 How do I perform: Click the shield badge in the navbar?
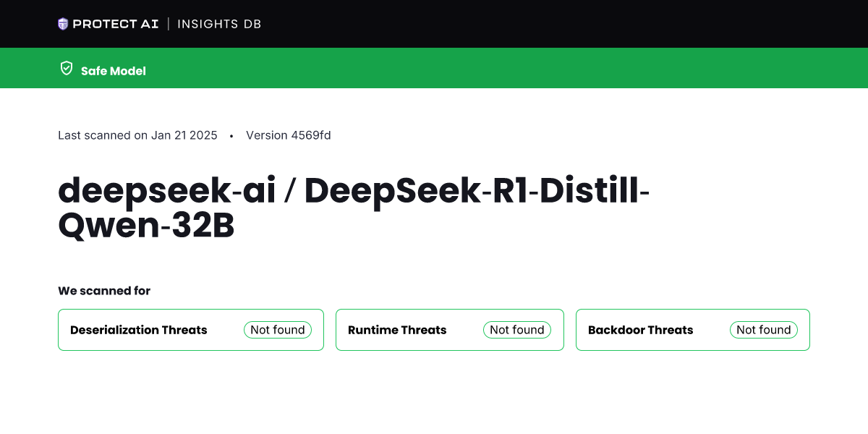click(64, 23)
